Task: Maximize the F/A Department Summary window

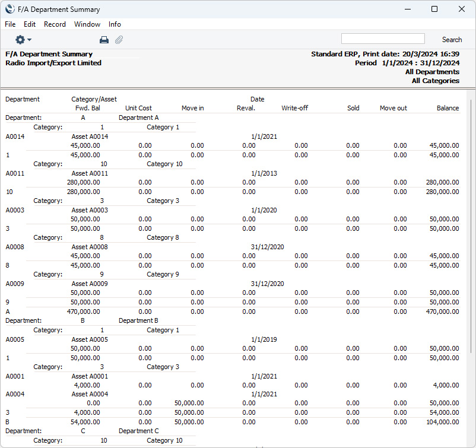Action: pyautogui.click(x=434, y=9)
